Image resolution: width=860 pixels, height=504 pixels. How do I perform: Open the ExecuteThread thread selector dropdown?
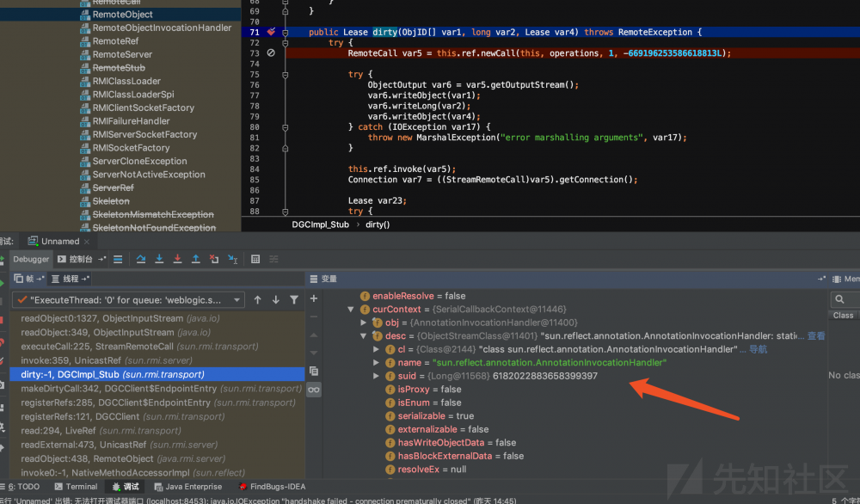coord(129,300)
